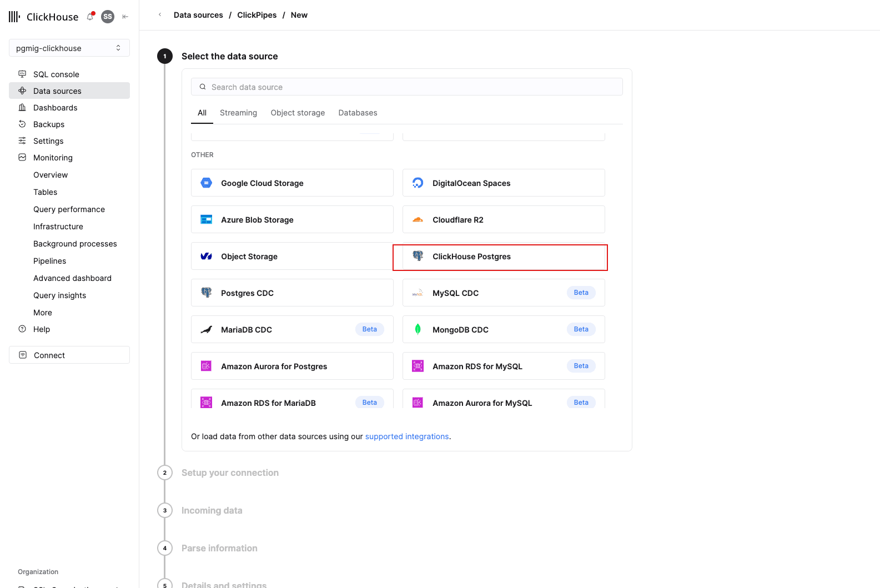Screen dimensions: 880x588
Task: Choose Amazon RDS for MariaDB source
Action: [x=292, y=399]
